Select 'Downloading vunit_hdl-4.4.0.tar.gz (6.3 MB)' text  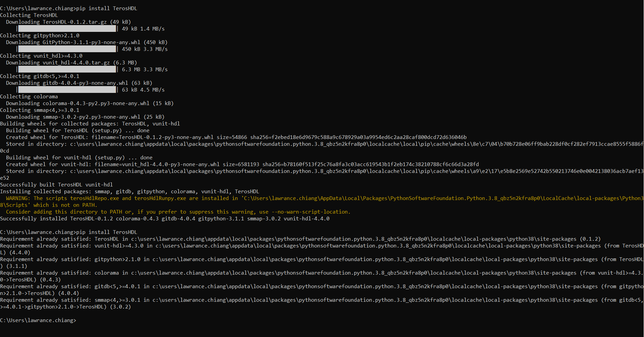(x=72, y=63)
